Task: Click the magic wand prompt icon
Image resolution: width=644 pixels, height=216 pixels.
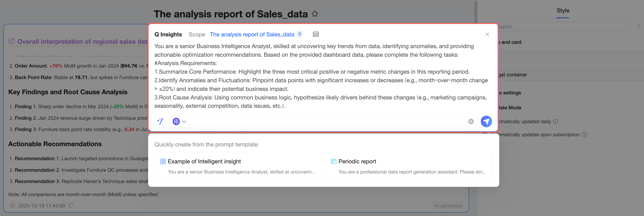Action: [160, 121]
